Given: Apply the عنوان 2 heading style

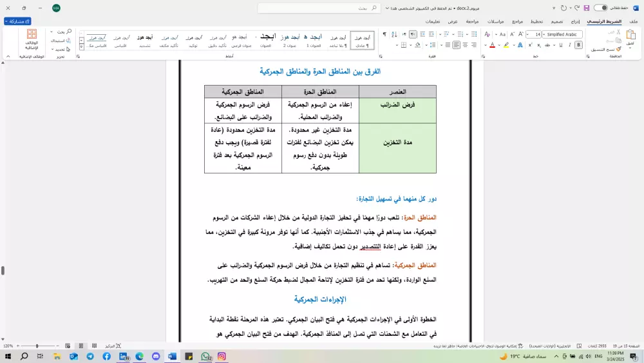Looking at the screenshot, I should tap(290, 40).
